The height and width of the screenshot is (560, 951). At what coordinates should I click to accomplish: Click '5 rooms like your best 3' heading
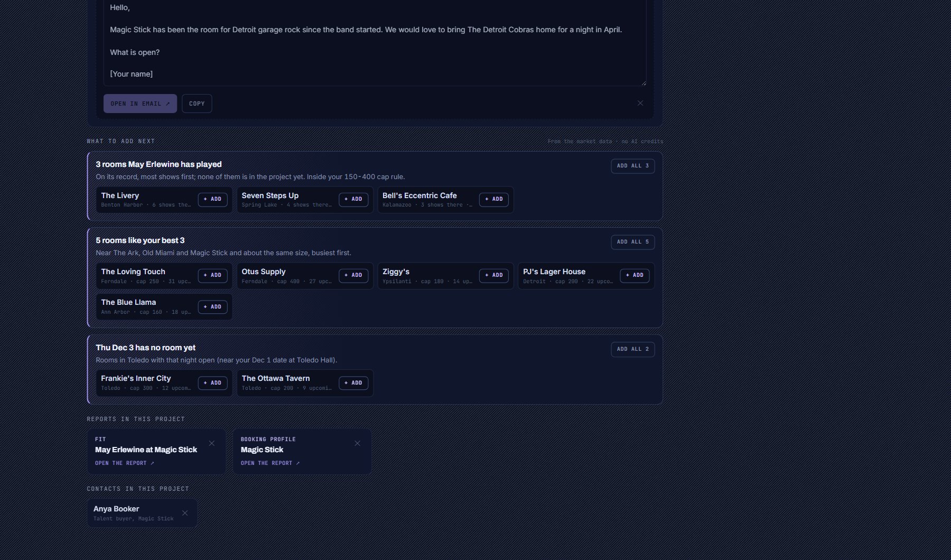140,240
